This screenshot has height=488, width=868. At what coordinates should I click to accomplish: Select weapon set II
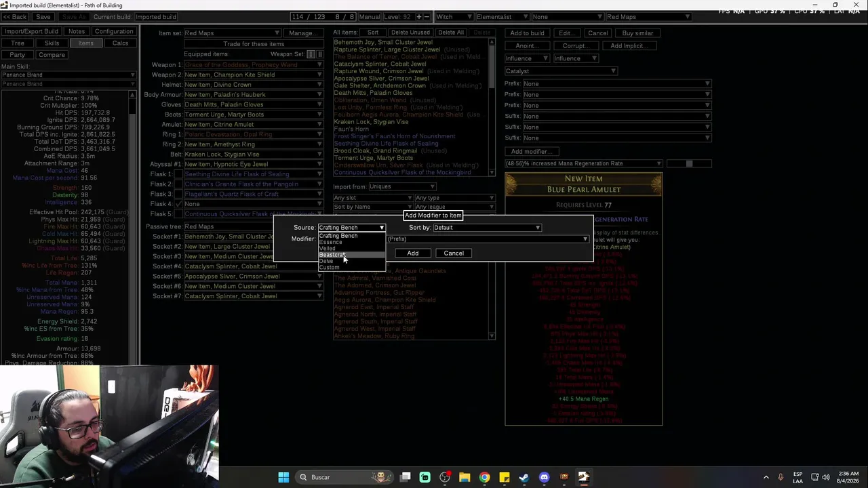(x=319, y=54)
